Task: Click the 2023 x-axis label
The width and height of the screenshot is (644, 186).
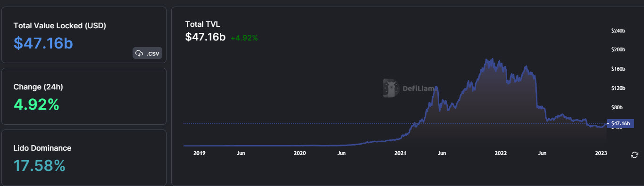Action: pos(601,153)
